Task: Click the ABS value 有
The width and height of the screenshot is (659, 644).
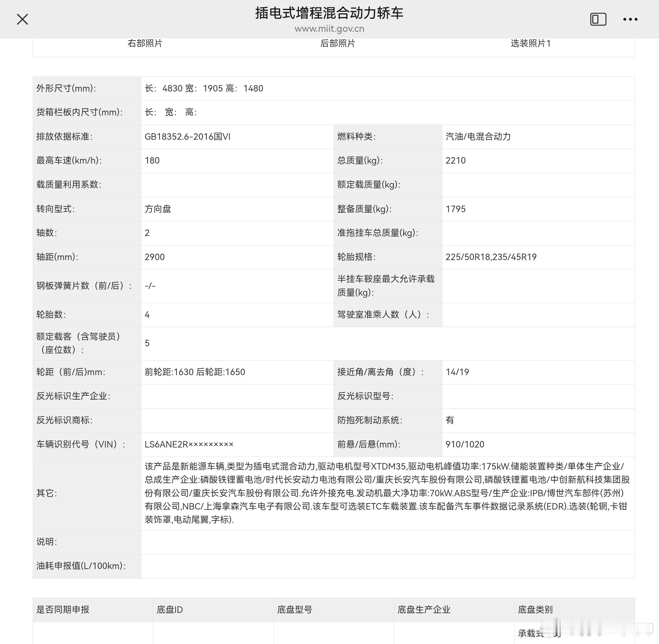Action: point(450,420)
